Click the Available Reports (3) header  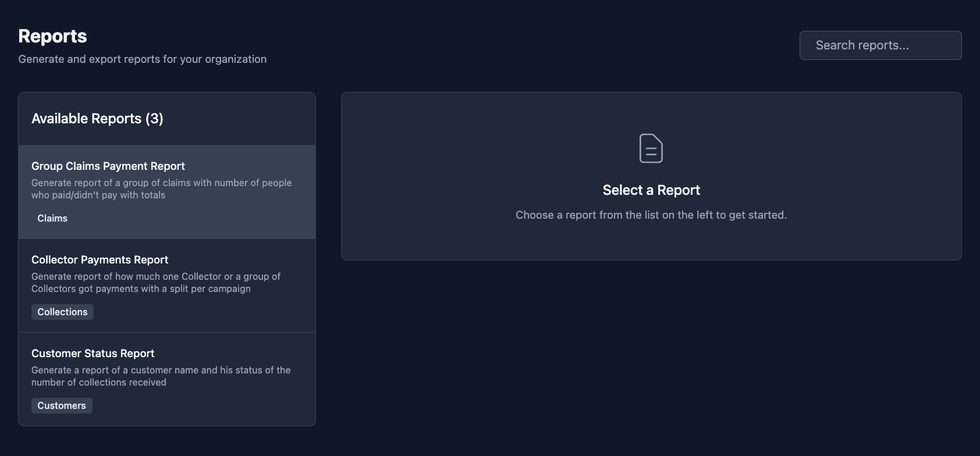[97, 119]
